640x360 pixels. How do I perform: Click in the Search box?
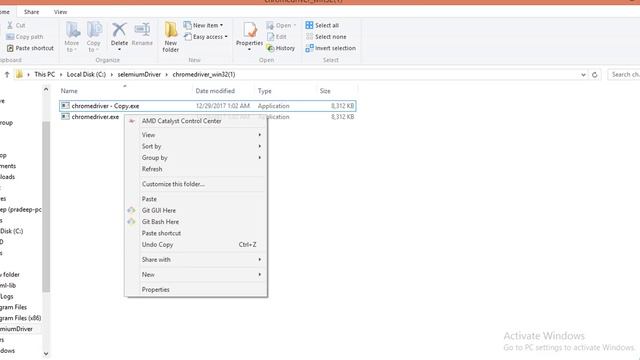click(x=624, y=74)
